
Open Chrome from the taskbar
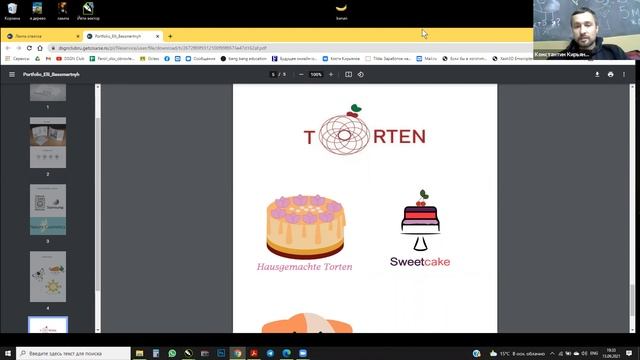click(238, 353)
